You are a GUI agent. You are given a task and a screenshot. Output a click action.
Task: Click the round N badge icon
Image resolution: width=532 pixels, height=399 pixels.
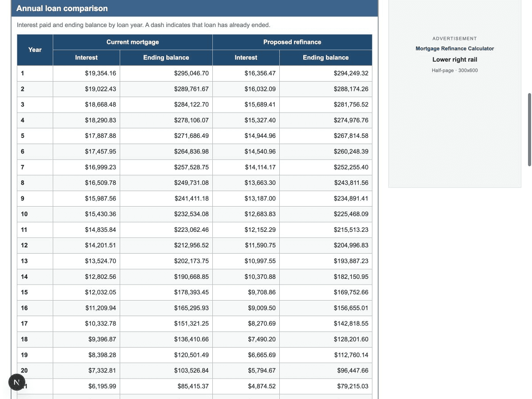pos(17,382)
